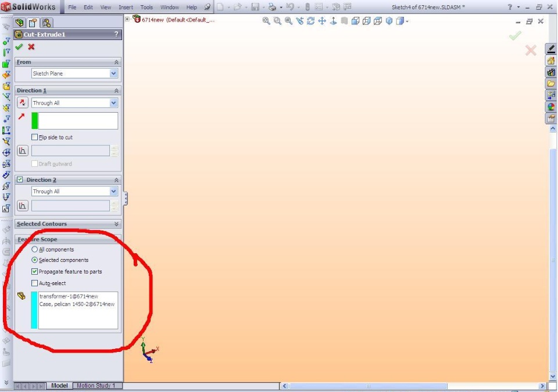Screen dimensions: 558x392
Task: Cancel Cut-Extrude1 with the red X
Action: click(x=31, y=46)
